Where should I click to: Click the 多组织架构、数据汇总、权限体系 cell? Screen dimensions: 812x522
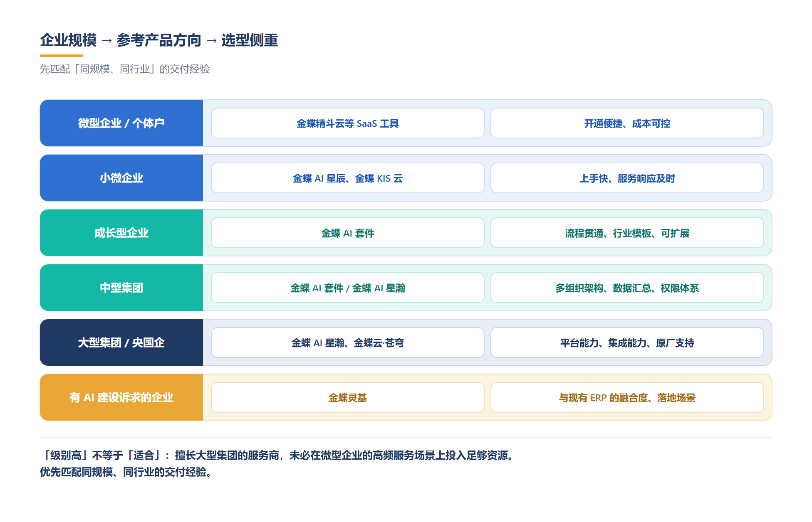(x=627, y=288)
